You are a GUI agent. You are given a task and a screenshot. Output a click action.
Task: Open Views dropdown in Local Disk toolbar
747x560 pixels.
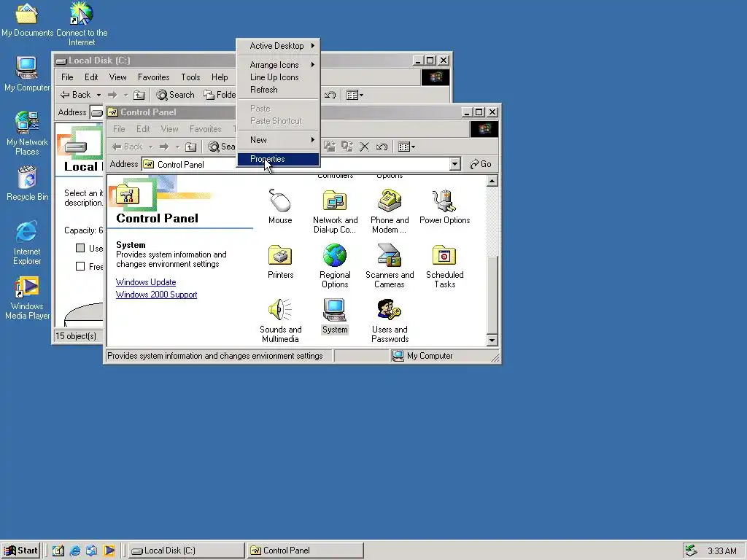click(355, 95)
